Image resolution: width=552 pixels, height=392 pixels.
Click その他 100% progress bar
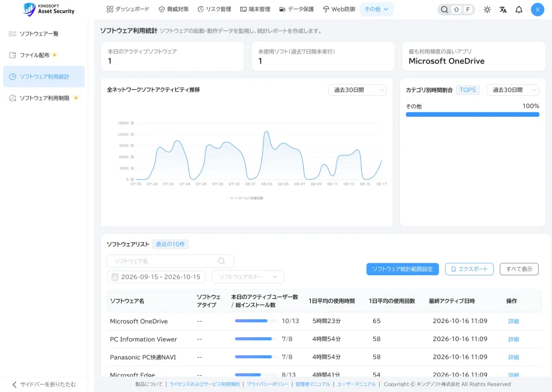(x=473, y=115)
